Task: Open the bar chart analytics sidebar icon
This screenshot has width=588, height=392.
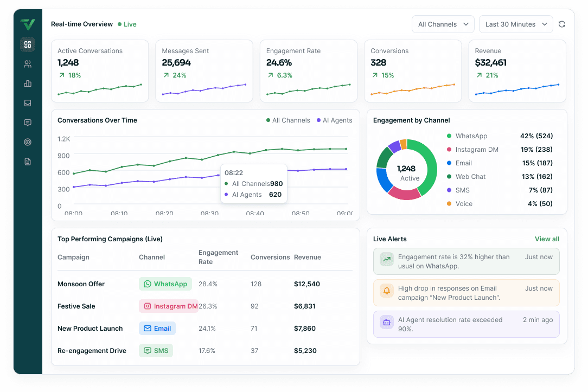Action: coord(28,83)
